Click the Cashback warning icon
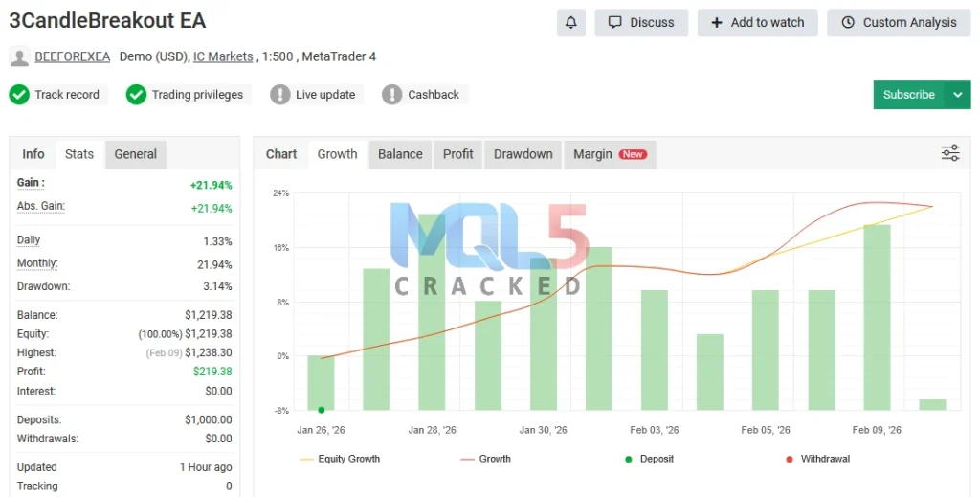The image size is (980, 497). [x=391, y=95]
